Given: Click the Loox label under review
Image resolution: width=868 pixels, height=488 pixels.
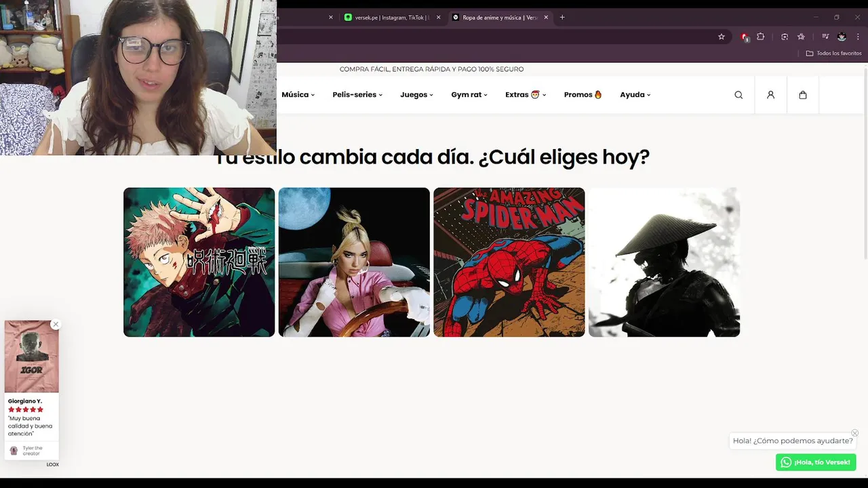Looking at the screenshot, I should pyautogui.click(x=53, y=465).
